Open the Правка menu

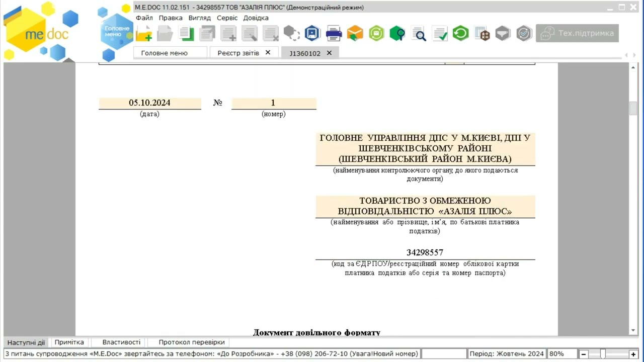[x=171, y=18]
